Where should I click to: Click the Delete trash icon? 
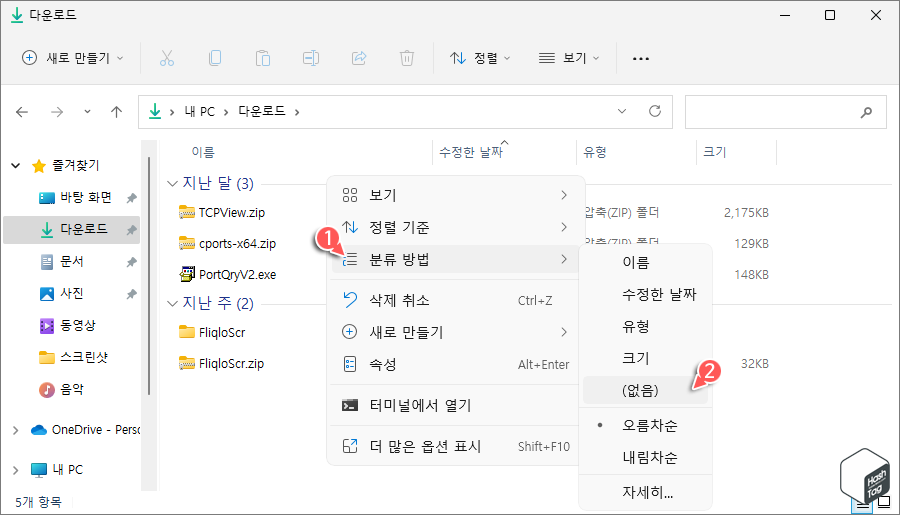[x=407, y=58]
